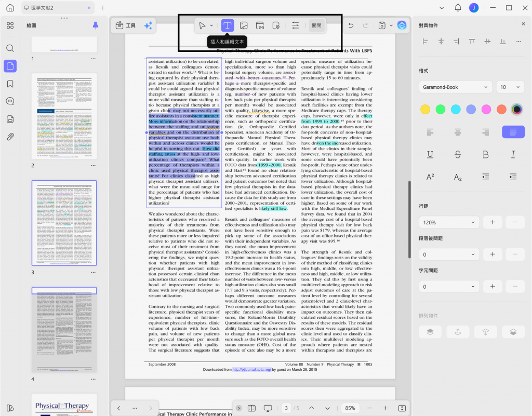Switch to the 医学文献2 tab

(57, 8)
